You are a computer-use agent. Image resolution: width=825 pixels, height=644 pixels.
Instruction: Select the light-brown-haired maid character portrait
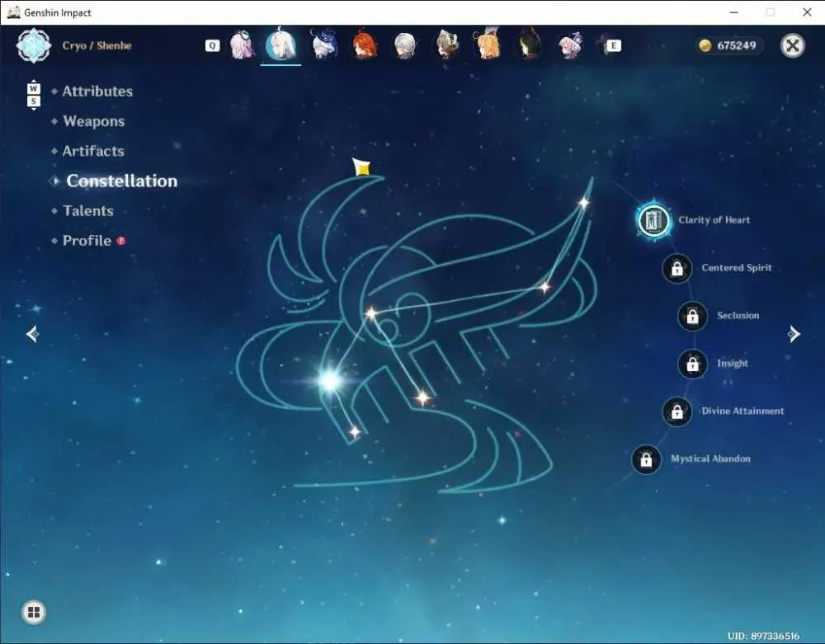(446, 45)
